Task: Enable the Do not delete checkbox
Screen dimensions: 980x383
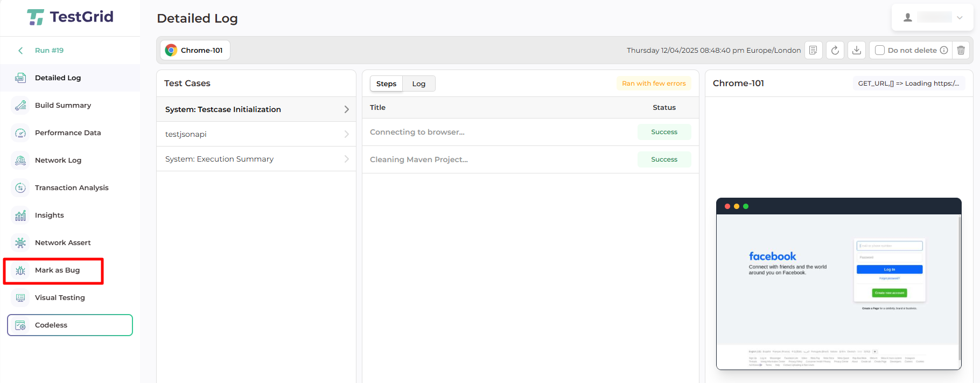Action: pos(880,50)
